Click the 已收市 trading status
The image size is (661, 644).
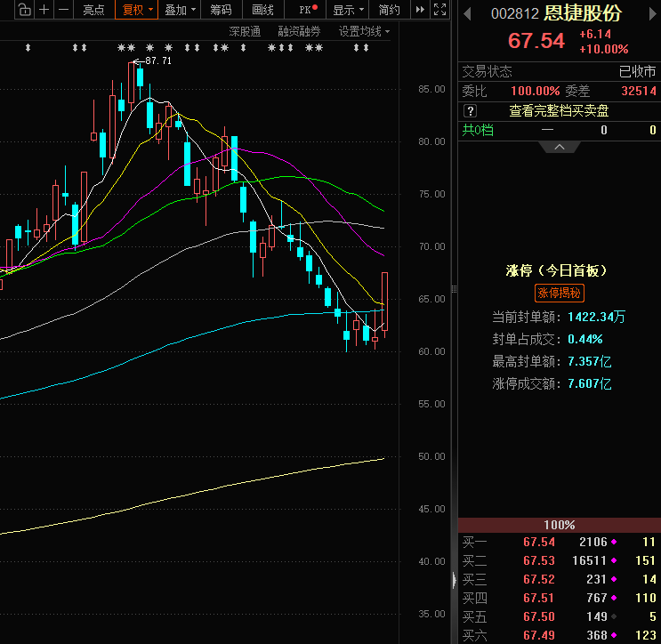(637, 72)
